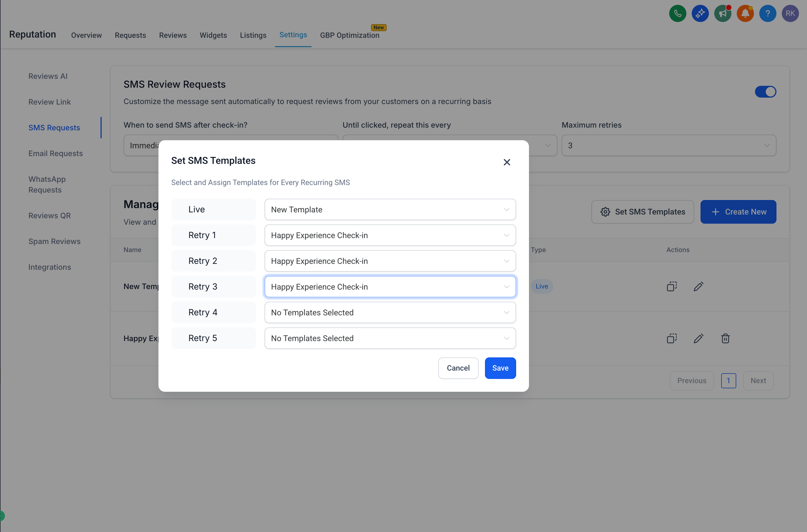The width and height of the screenshot is (807, 532).
Task: Open the Retry 4 template dropdown
Action: (x=390, y=312)
